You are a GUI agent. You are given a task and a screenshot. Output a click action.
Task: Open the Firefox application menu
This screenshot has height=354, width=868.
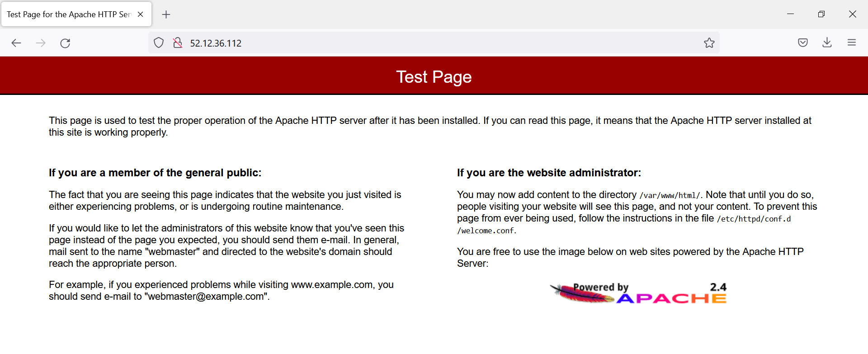coord(852,43)
